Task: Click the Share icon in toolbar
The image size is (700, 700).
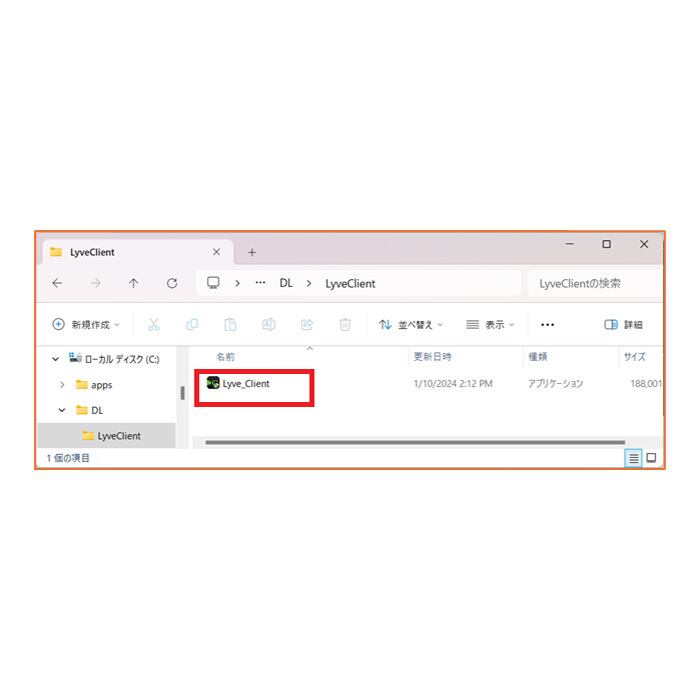Action: point(307,325)
